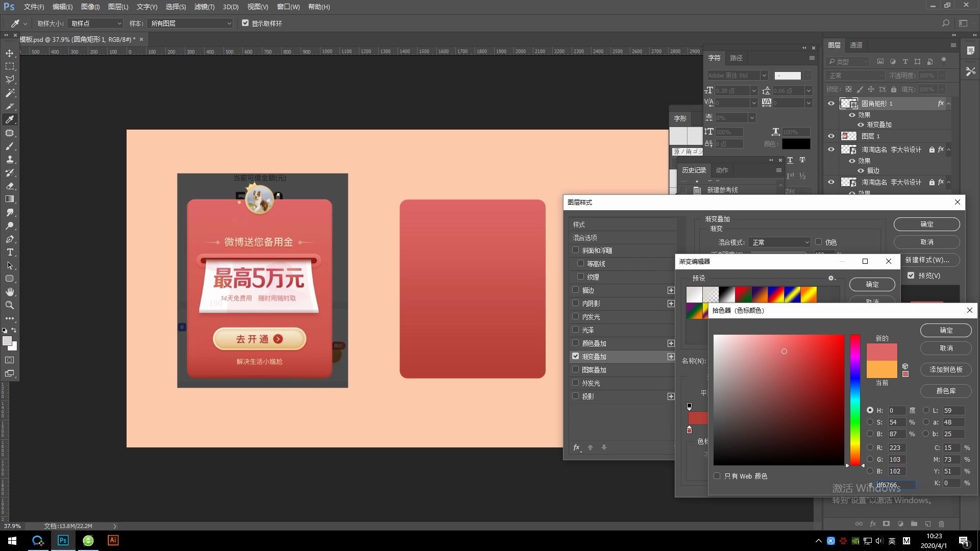Screen dimensions: 980x551
Task: Open the layer blend mode dropdown in Layers panel
Action: click(x=855, y=76)
